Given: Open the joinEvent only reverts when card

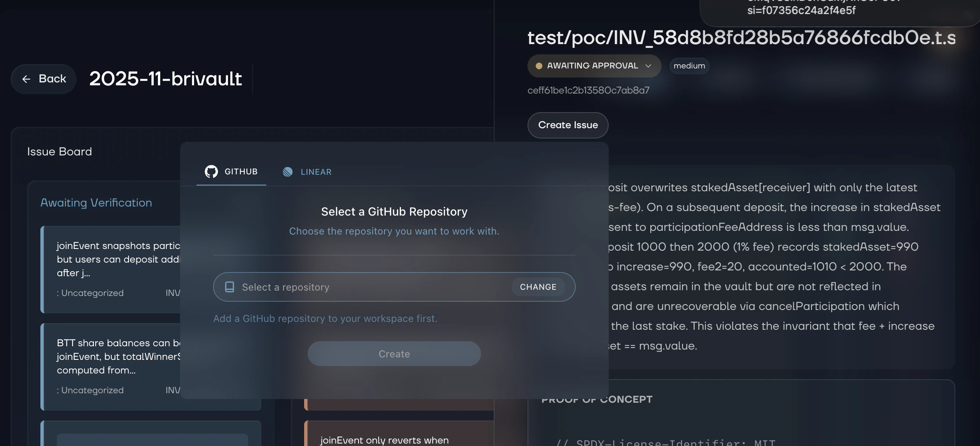Looking at the screenshot, I should click(399, 433).
